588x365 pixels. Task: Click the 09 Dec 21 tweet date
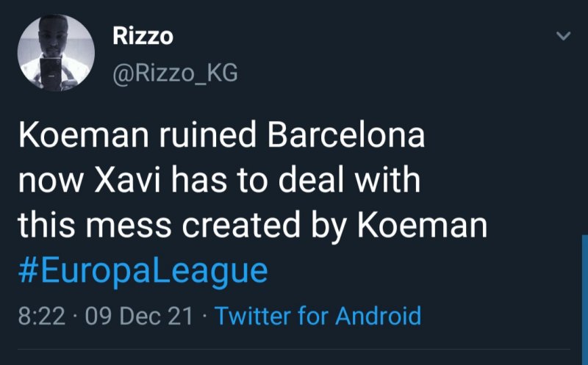click(x=140, y=317)
